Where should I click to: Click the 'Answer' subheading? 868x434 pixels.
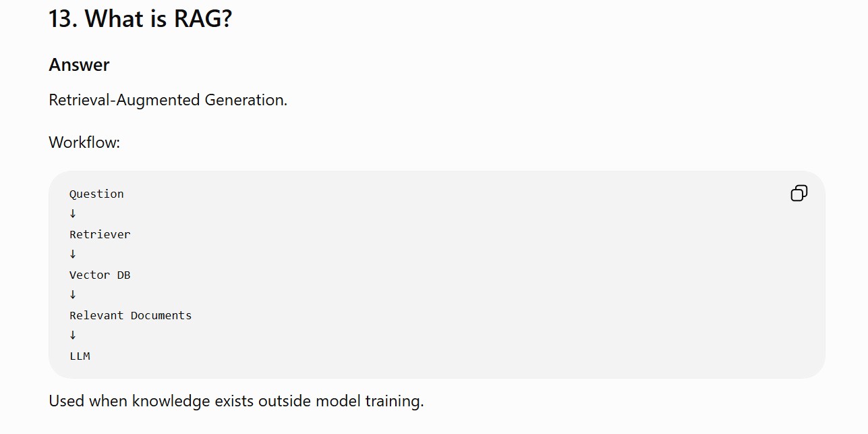coord(79,65)
